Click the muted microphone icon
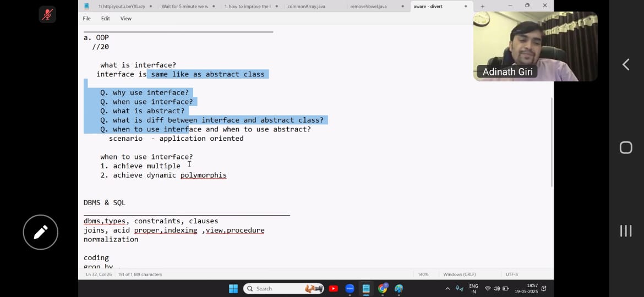This screenshot has width=644, height=297. pyautogui.click(x=47, y=14)
